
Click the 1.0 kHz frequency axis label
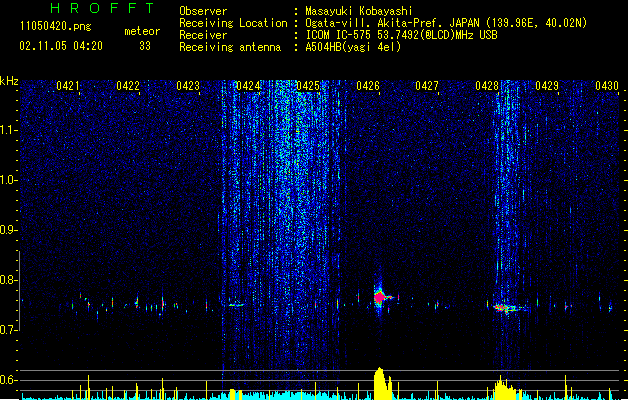coord(8,180)
